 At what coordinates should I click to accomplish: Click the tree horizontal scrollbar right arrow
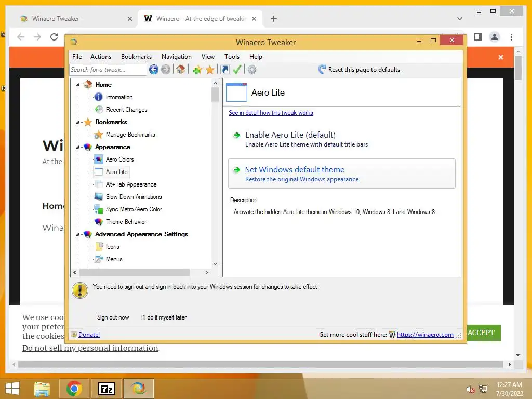tap(207, 272)
